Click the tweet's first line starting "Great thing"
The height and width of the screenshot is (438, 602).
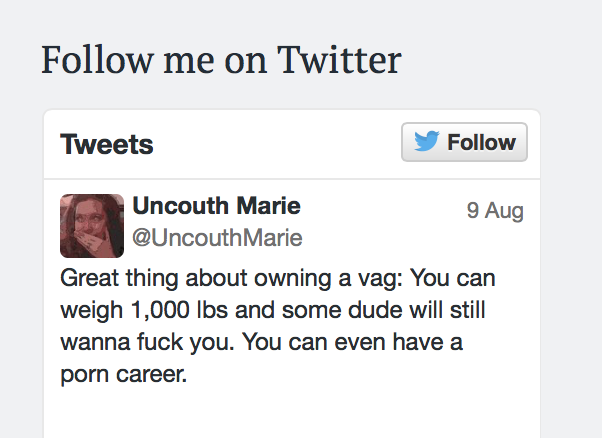(278, 277)
